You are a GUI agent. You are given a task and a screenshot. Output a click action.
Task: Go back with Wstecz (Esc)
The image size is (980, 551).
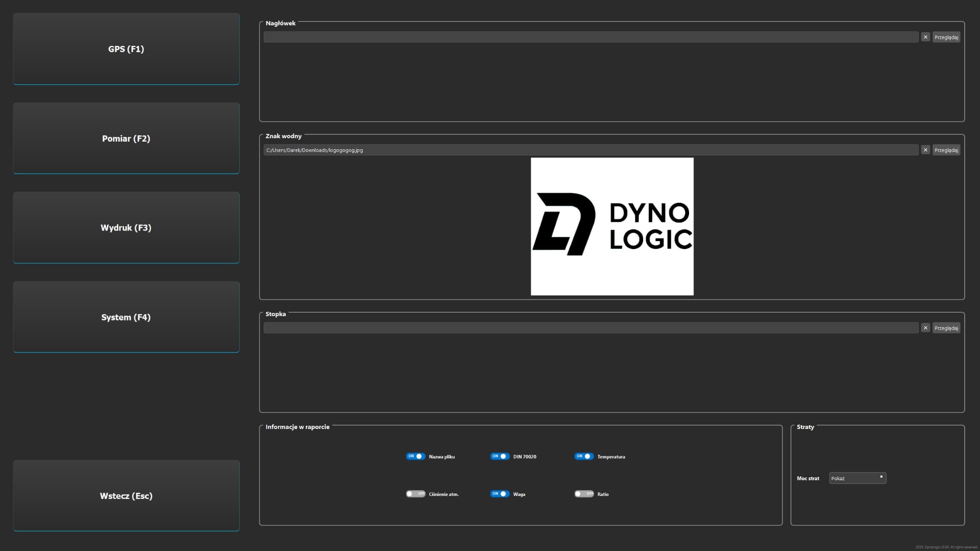pos(126,496)
